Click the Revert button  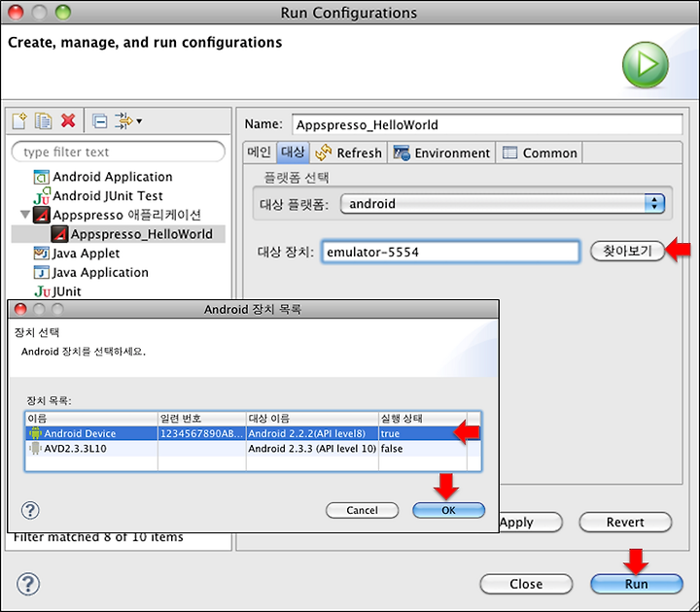625,522
